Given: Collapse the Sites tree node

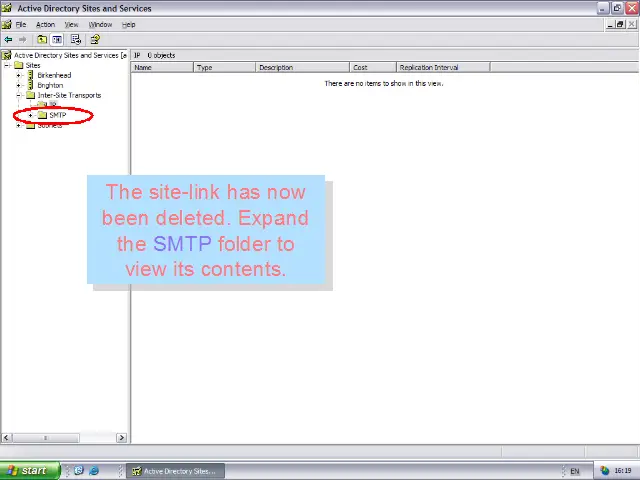Looking at the screenshot, I should pos(7,65).
